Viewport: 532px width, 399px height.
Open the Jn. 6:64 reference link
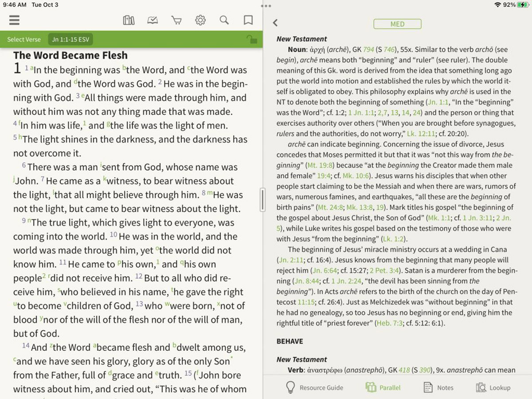(x=324, y=270)
